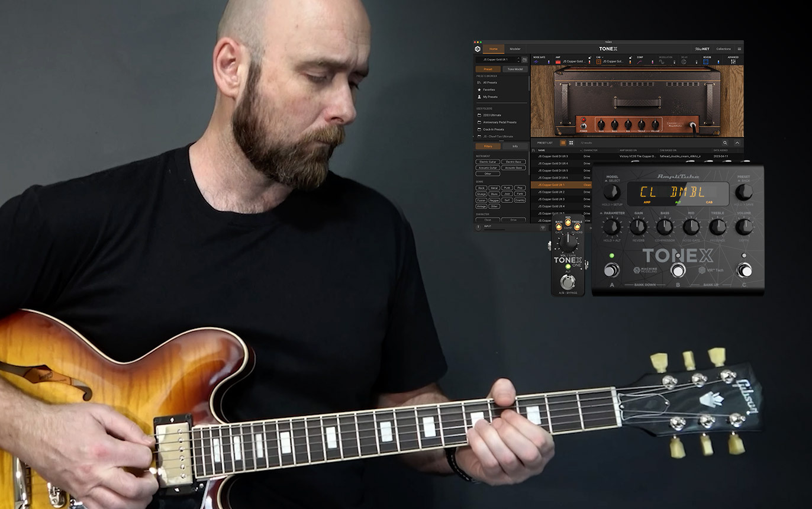The width and height of the screenshot is (812, 509).
Task: Select JS Copper Gold Ult 2 preset
Action: (552, 192)
